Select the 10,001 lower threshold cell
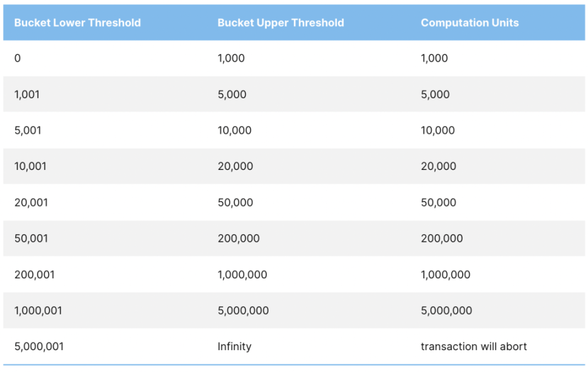The image size is (588, 372). pyautogui.click(x=30, y=166)
